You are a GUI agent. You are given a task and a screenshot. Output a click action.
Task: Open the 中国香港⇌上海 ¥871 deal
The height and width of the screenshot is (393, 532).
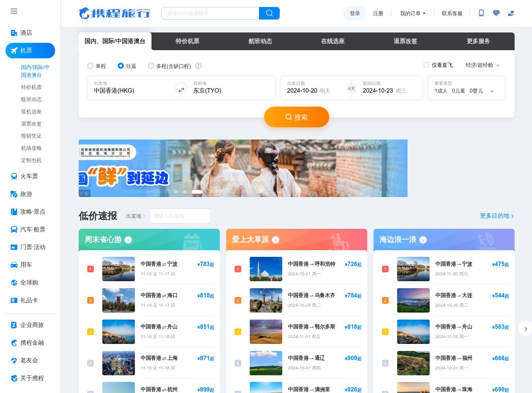(149, 363)
